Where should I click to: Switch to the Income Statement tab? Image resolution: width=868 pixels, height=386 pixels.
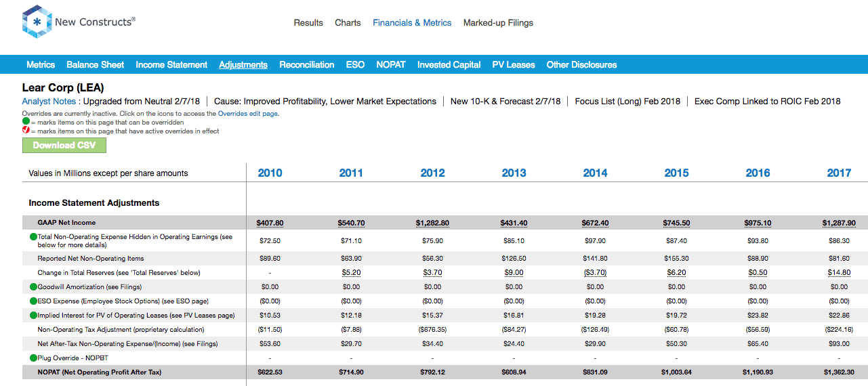click(x=171, y=65)
